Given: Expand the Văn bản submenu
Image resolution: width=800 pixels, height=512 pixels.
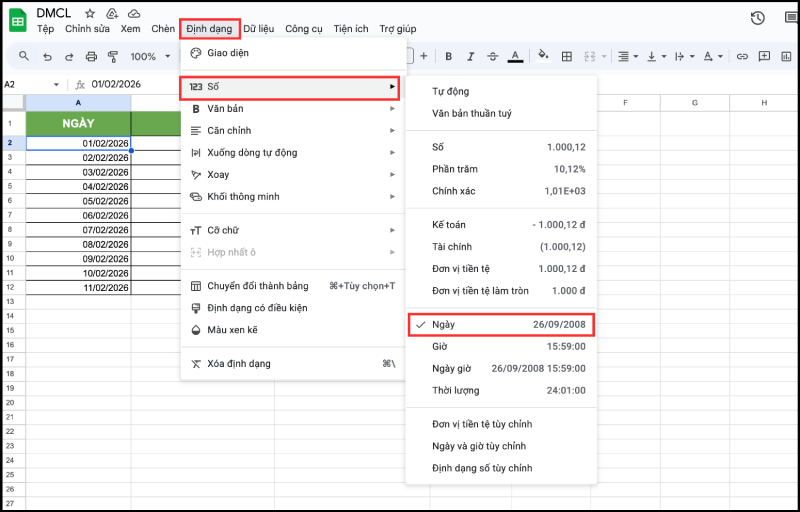Looking at the screenshot, I should (293, 109).
